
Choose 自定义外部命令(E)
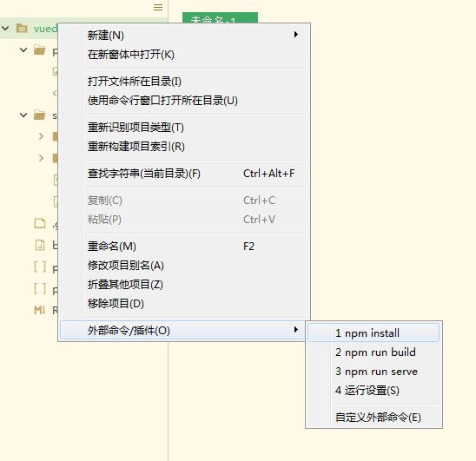(x=374, y=418)
